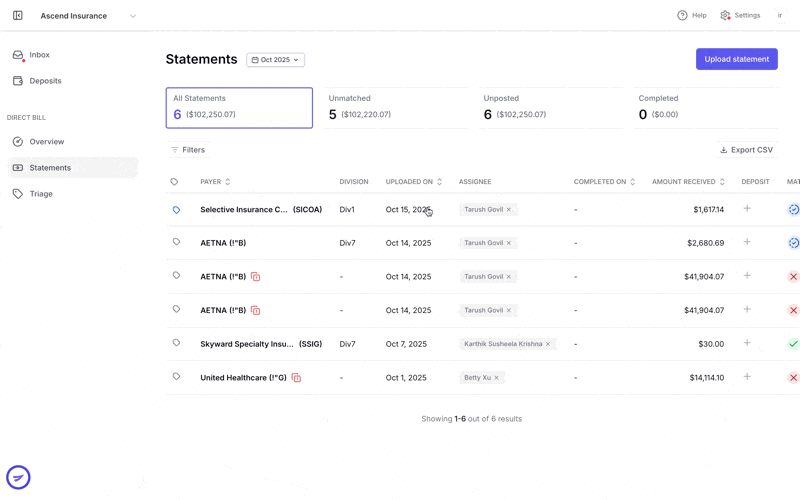800x500 pixels.
Task: Add deposit for Skyward Specialty row
Action: click(747, 343)
